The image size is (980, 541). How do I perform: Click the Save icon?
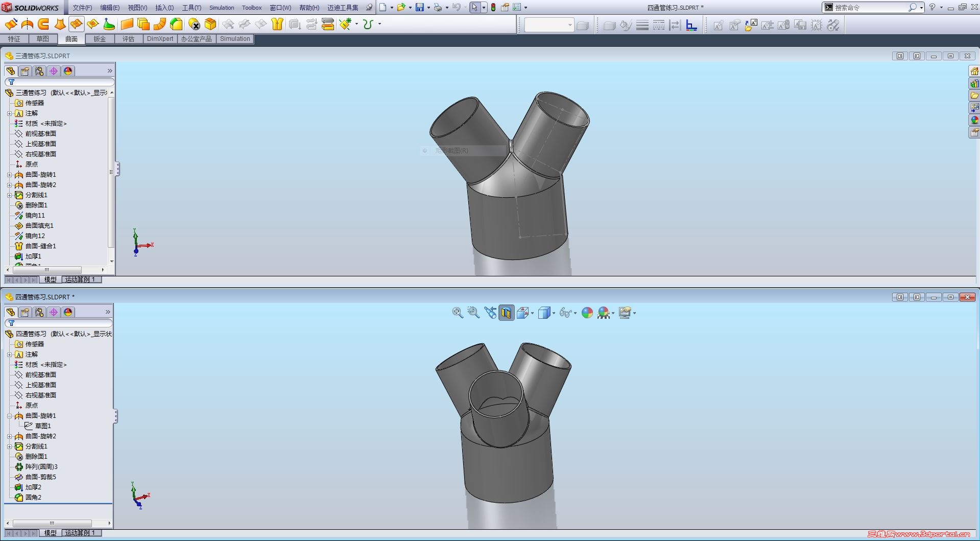point(420,7)
